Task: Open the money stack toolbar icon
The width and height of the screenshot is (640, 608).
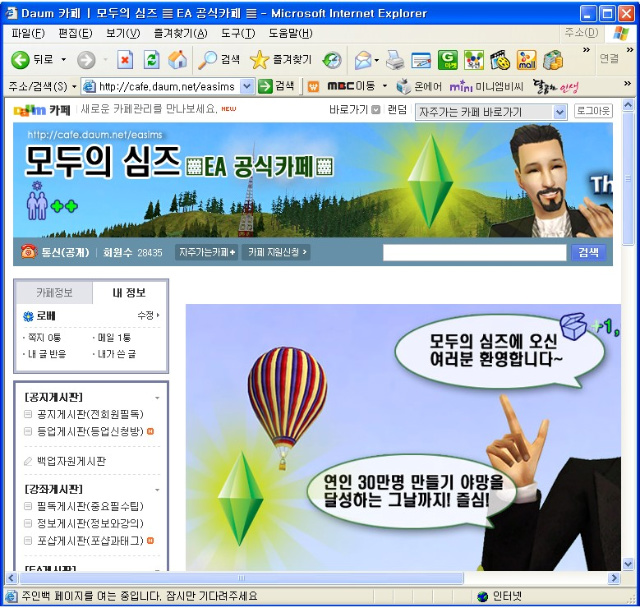Action: [x=553, y=60]
